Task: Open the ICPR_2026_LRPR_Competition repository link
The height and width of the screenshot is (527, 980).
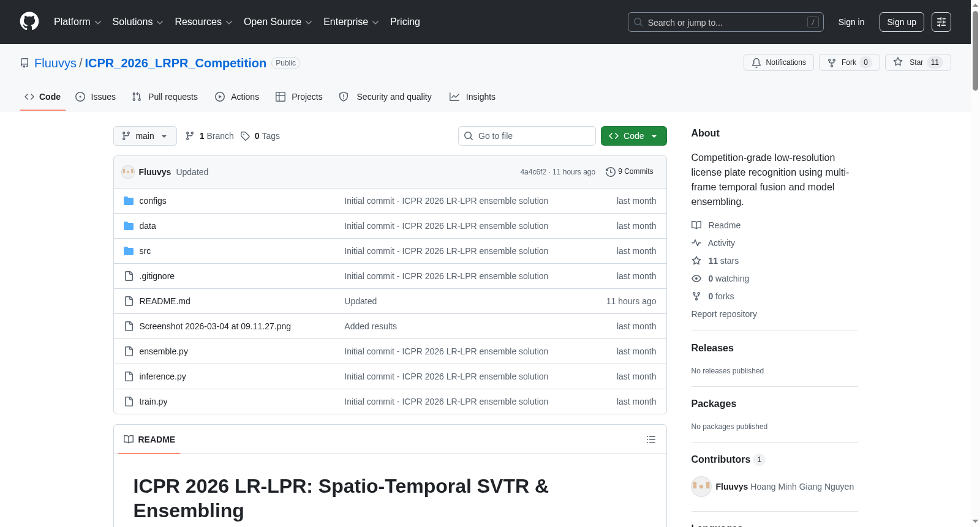Action: (x=176, y=63)
